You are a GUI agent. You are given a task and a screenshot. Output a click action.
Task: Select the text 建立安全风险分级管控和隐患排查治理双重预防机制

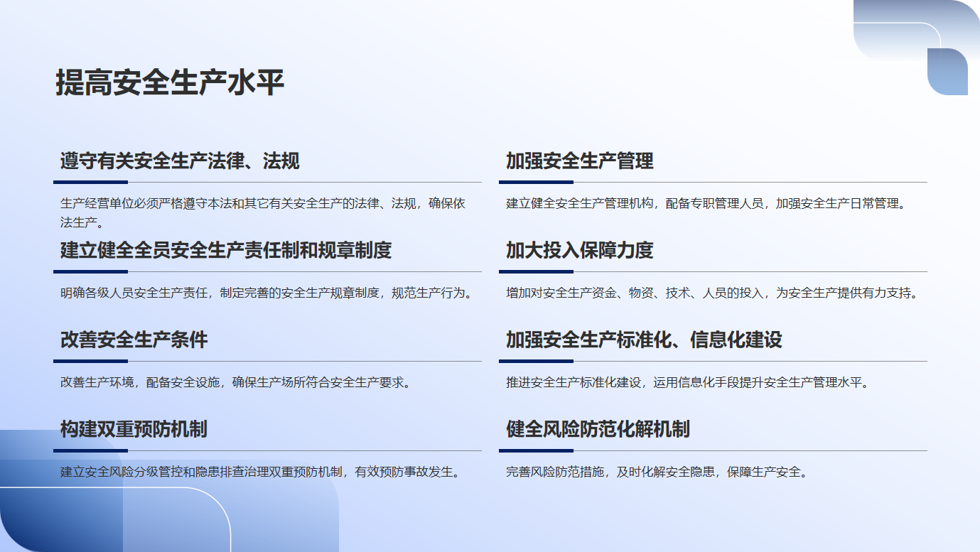pyautogui.click(x=202, y=472)
